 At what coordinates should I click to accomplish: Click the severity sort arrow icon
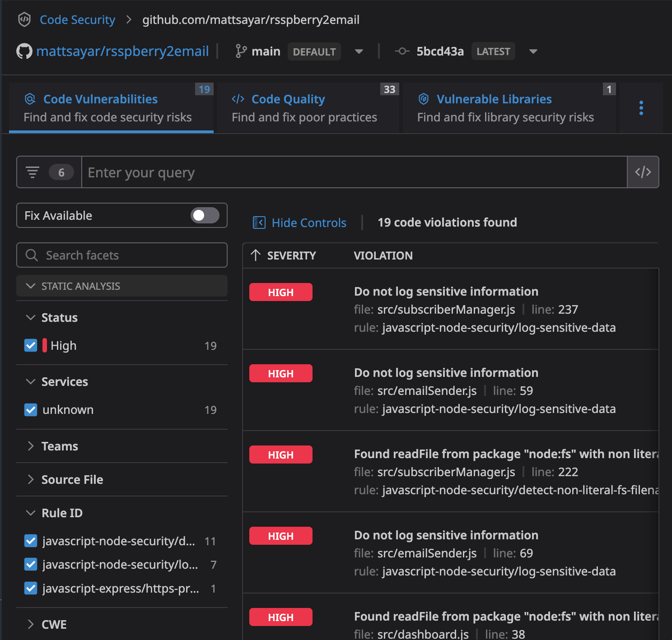pos(256,255)
